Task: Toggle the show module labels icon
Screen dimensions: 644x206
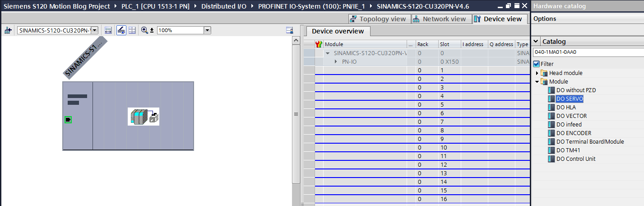Action: 108,30
